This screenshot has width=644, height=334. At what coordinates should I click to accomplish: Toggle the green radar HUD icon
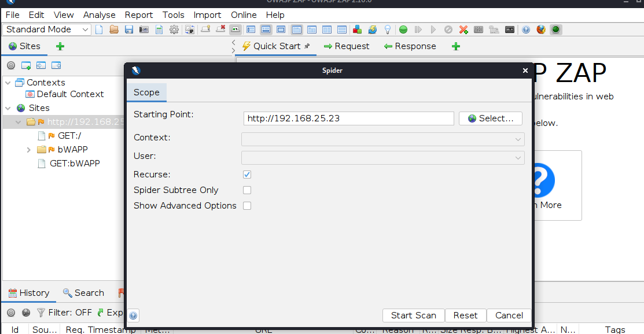coord(555,29)
